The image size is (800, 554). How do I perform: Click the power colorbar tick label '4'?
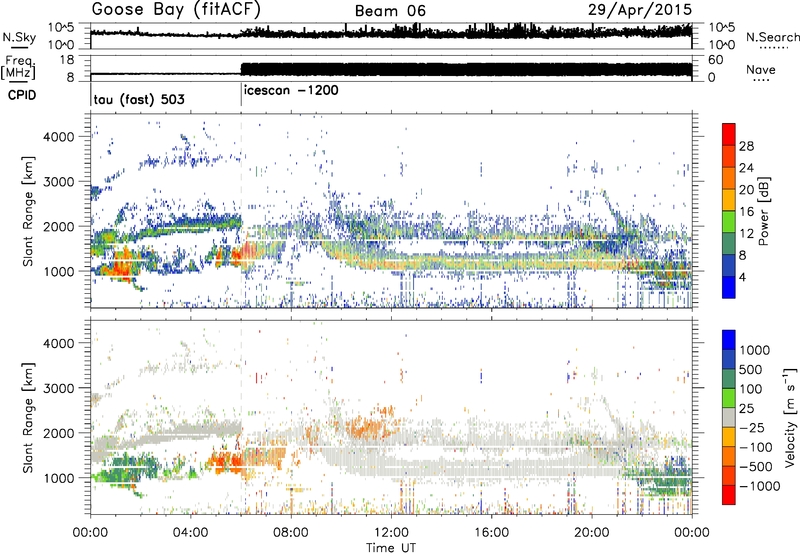point(742,277)
